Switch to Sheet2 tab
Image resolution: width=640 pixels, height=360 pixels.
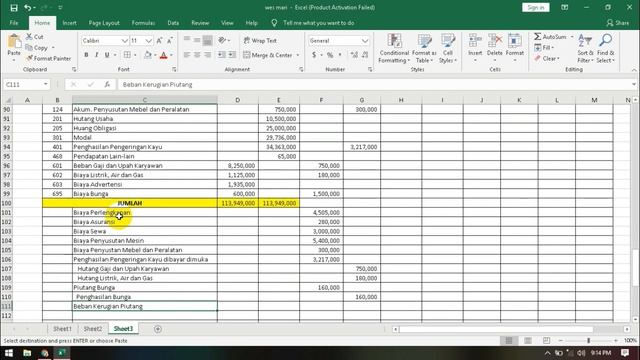coord(93,329)
